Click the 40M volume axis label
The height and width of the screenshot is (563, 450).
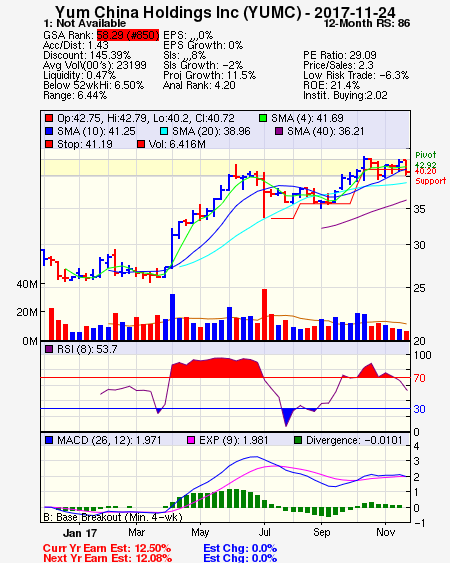click(x=27, y=284)
